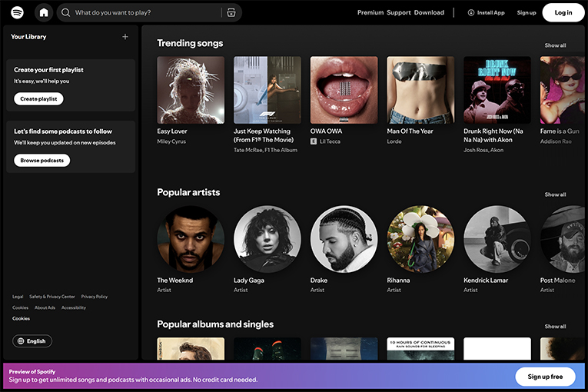Screen dimensions: 588x392
Task: Open the Fame is a Gun cover
Action: coord(563,90)
